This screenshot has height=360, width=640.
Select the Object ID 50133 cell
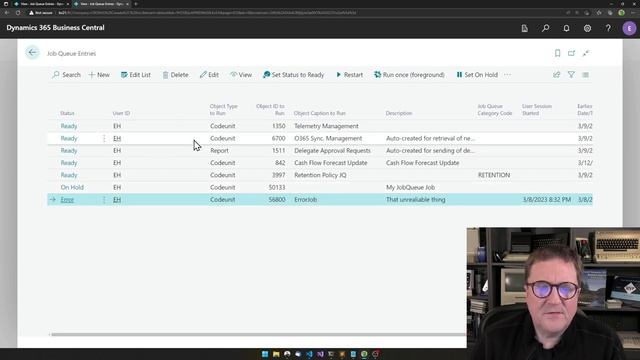(277, 187)
